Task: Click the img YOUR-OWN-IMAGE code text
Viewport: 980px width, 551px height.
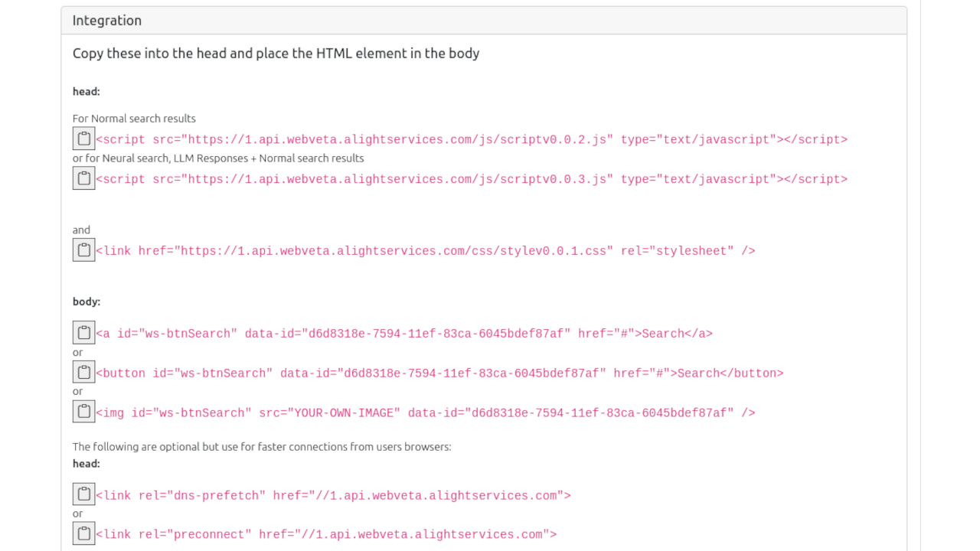Action: (x=426, y=413)
